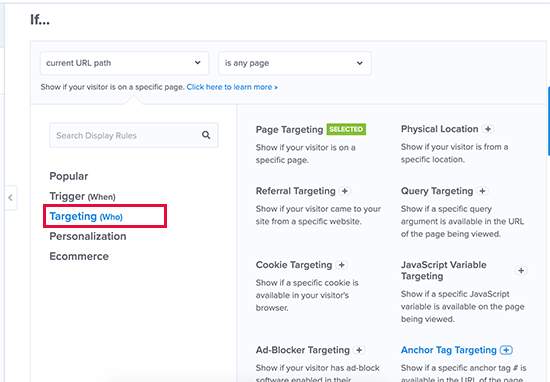
Task: Add the Ad-Blocker Targeting plus icon
Action: [359, 350]
